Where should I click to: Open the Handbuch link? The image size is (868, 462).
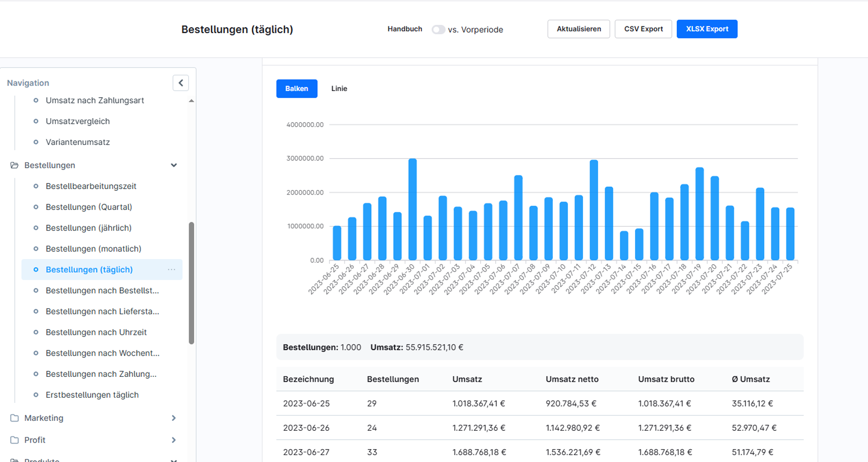[404, 29]
